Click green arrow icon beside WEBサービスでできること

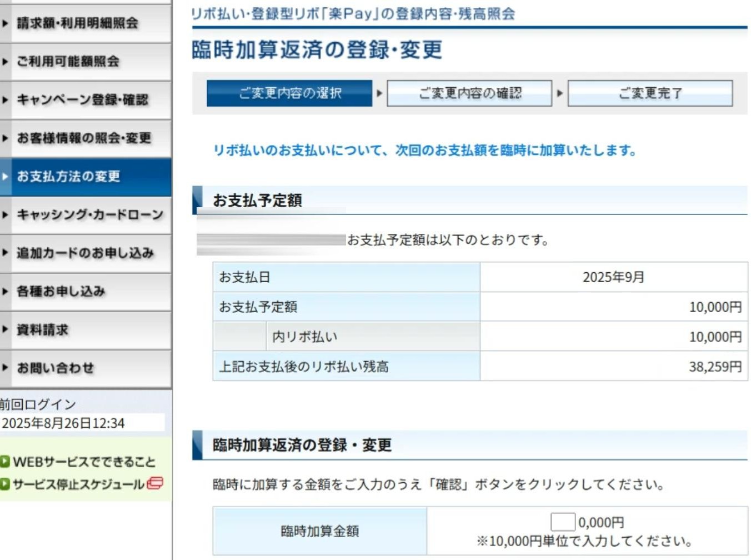tap(5, 462)
